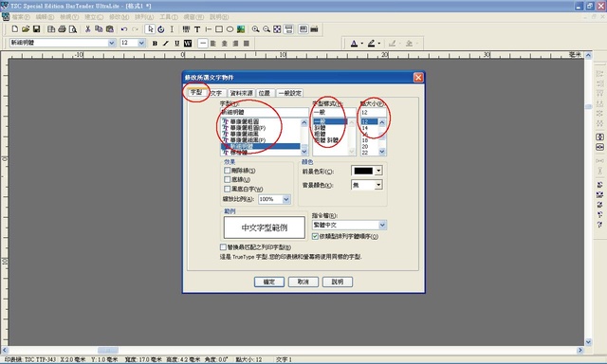Image resolution: width=607 pixels, height=364 pixels.
Task: Click the 取消 cancel button
Action: coord(303,282)
